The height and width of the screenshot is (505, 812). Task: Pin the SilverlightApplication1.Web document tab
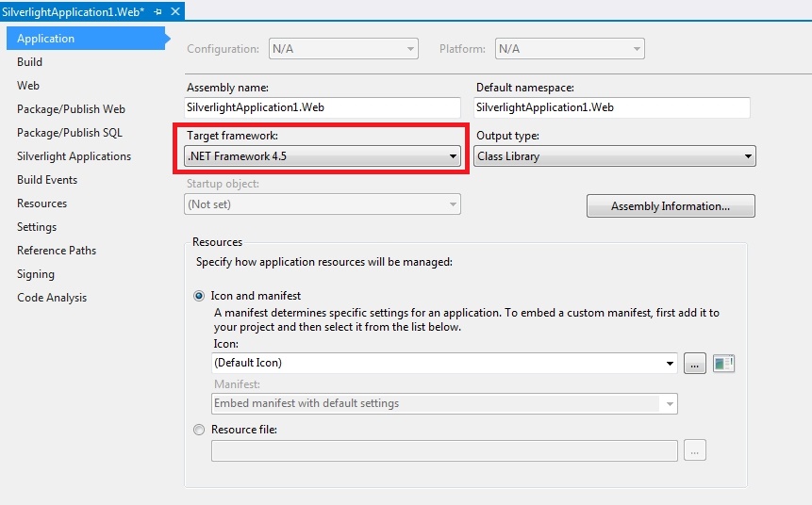tap(157, 10)
